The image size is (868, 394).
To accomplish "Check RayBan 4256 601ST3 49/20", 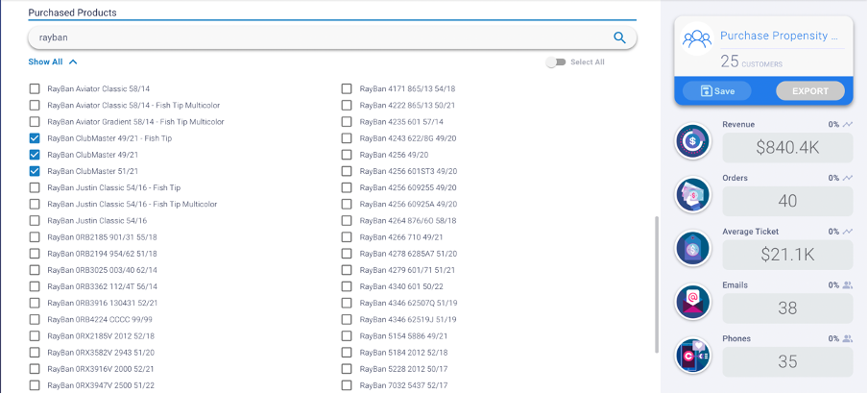I will coord(347,171).
